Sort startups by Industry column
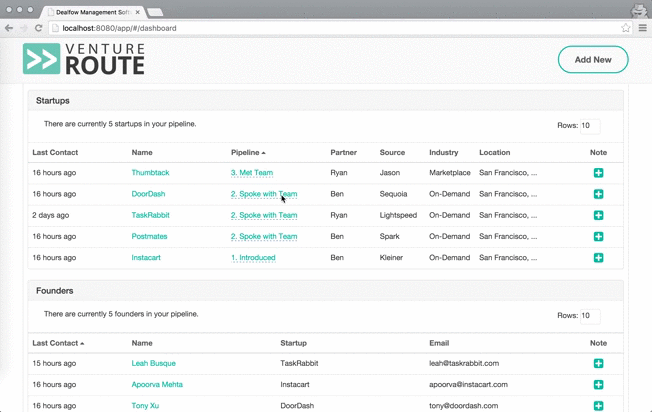 coord(444,153)
